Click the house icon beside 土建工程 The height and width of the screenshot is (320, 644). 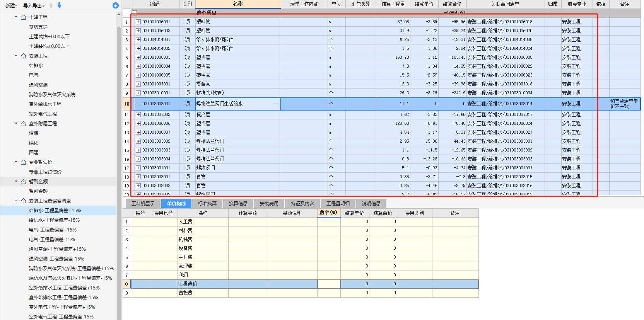pos(24,17)
